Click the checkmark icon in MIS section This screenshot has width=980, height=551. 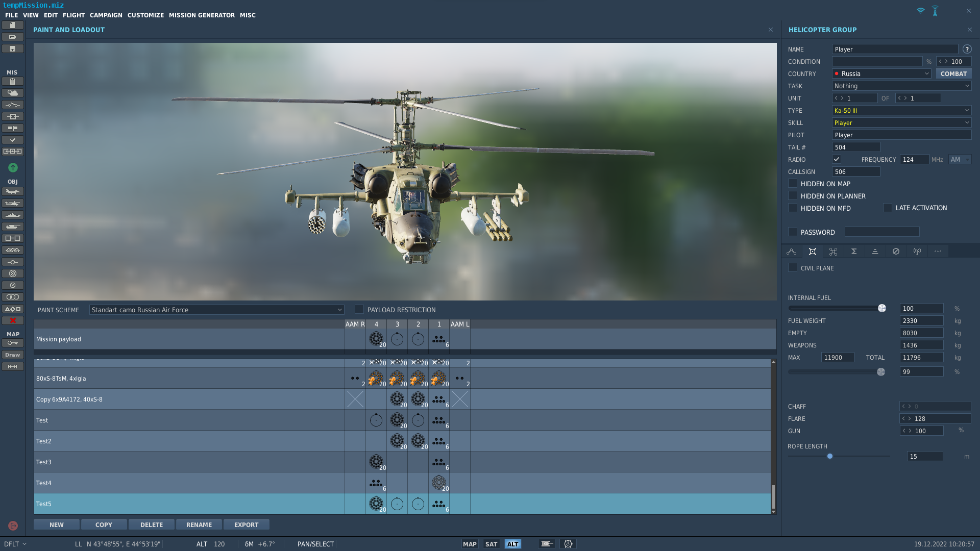coord(13,140)
